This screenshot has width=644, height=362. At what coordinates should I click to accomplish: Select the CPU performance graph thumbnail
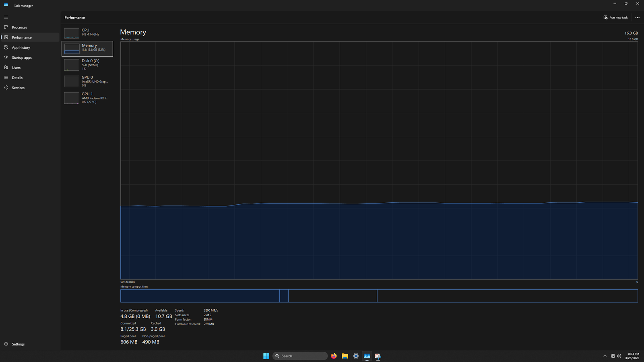pyautogui.click(x=72, y=33)
